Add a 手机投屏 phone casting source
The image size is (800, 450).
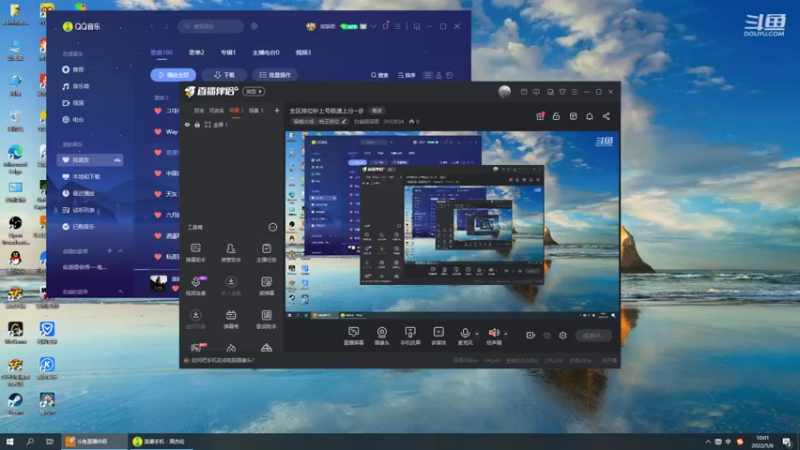[x=410, y=336]
